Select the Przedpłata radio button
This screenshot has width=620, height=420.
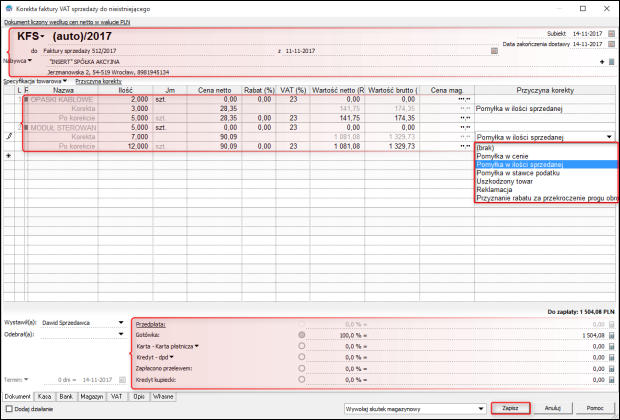pyautogui.click(x=302, y=324)
